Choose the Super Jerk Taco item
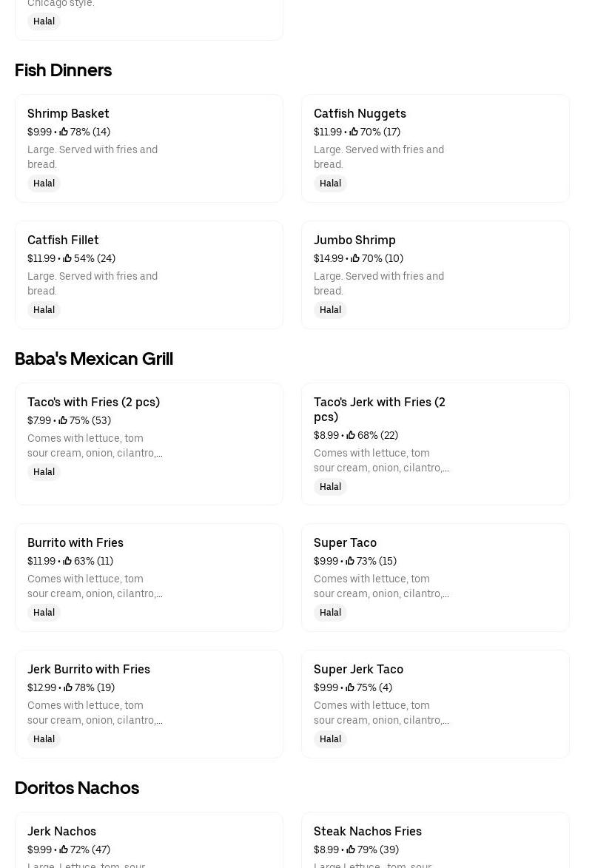Screen dimensions: 595x868 [x=358, y=669]
